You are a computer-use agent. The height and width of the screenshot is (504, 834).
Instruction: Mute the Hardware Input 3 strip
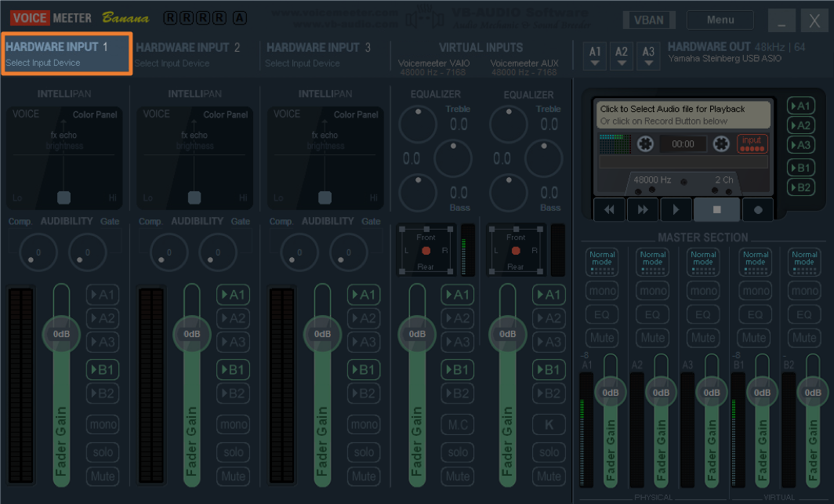(x=364, y=476)
